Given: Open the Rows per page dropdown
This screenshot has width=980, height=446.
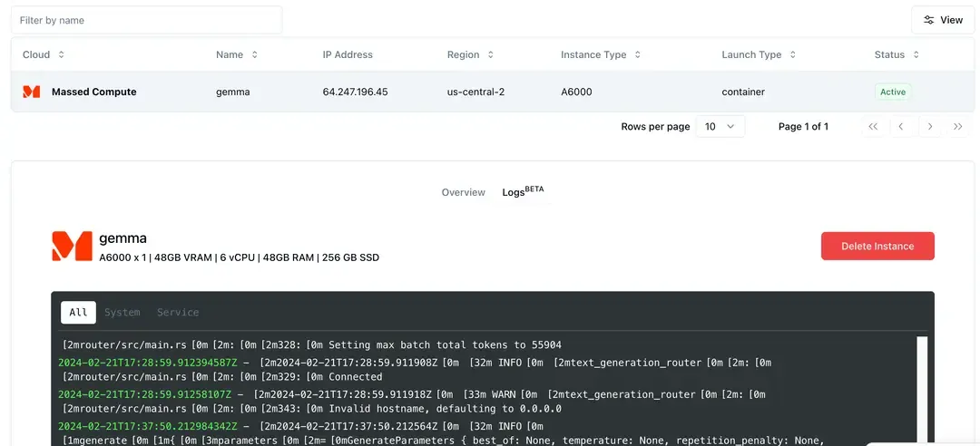Looking at the screenshot, I should coord(720,127).
